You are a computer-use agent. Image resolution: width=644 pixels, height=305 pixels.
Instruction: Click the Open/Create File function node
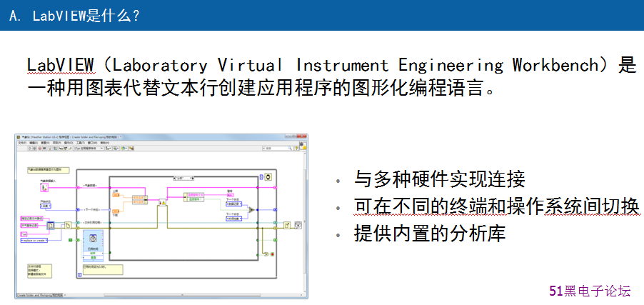point(68,225)
